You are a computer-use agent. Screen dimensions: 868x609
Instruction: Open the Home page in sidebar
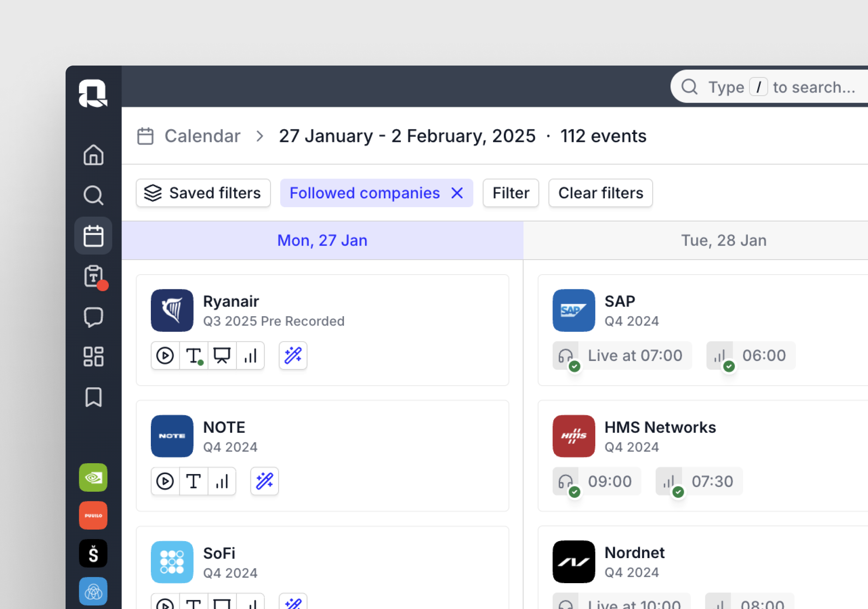pyautogui.click(x=93, y=155)
